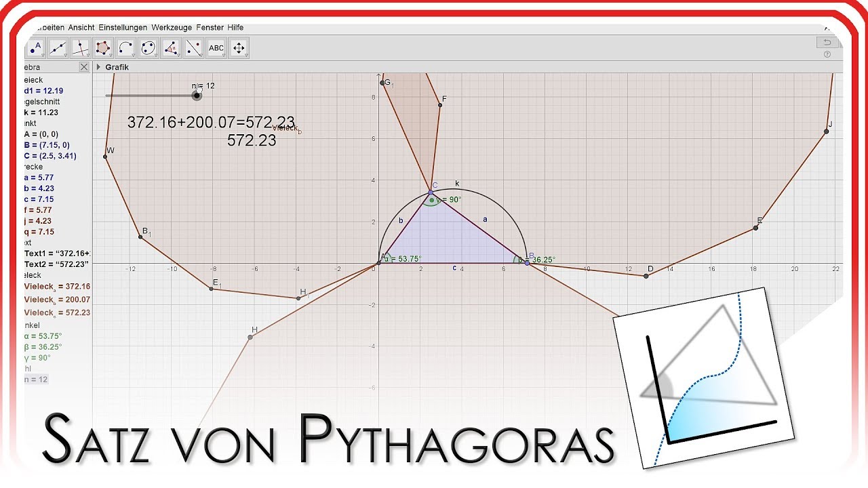Viewport: 868px width, 488px height.
Task: Open the Ellipse tool dropdown arrow
Action: [156, 55]
